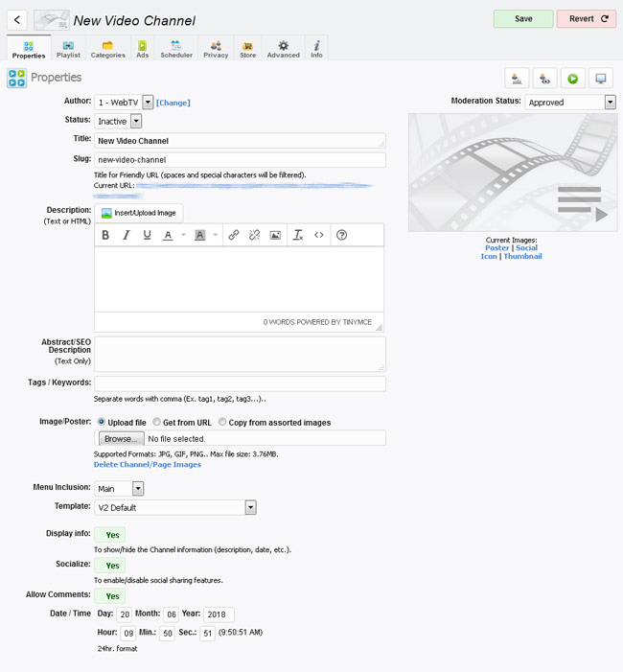This screenshot has height=672, width=623.
Task: Toggle Display info Yes switch
Action: pyautogui.click(x=110, y=535)
